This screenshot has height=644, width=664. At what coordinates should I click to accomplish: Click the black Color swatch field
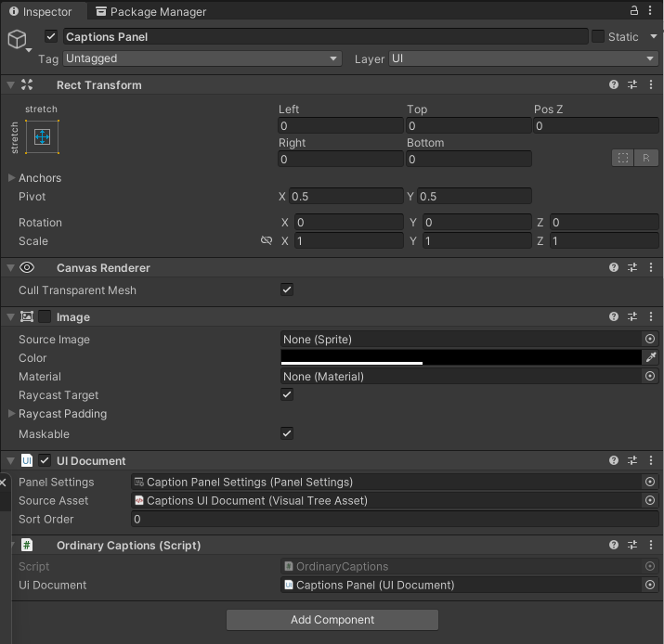[x=461, y=357]
